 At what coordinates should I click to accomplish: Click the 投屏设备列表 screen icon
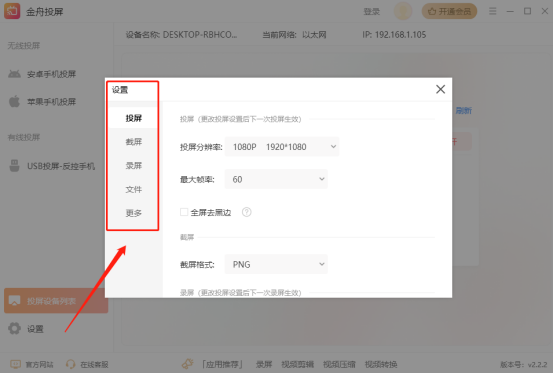point(14,301)
